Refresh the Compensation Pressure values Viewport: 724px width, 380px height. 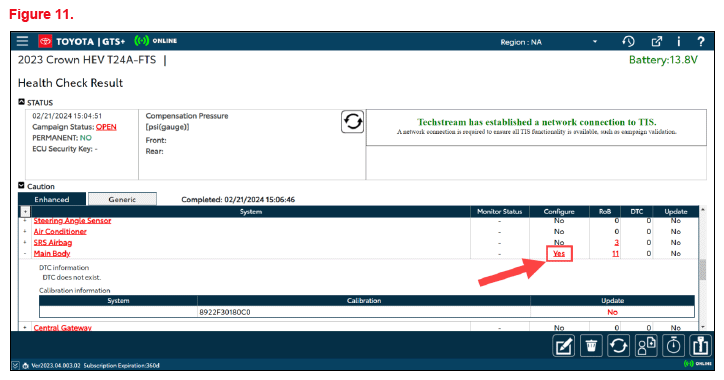(352, 122)
